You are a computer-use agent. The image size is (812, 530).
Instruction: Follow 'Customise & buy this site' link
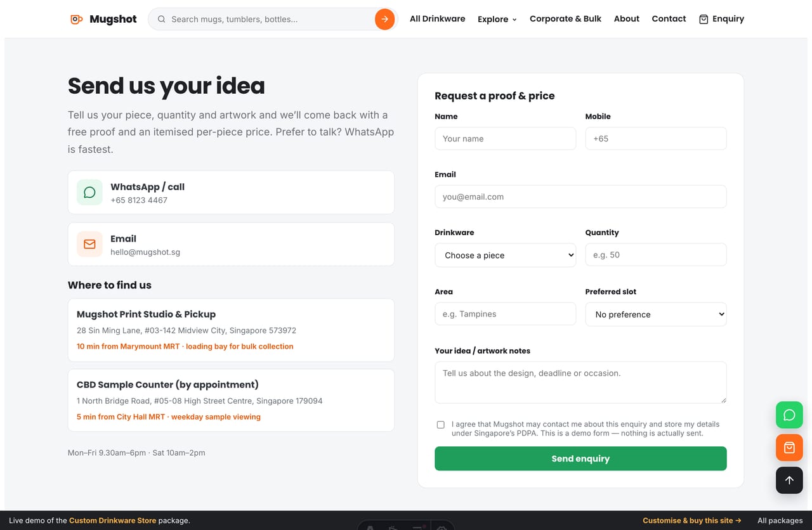point(692,520)
